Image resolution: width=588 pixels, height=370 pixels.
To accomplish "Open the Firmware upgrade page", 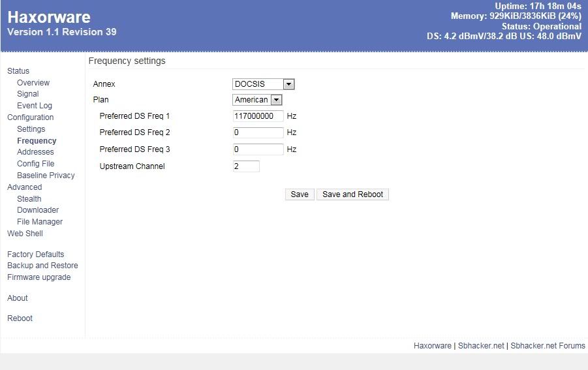I will click(x=39, y=277).
